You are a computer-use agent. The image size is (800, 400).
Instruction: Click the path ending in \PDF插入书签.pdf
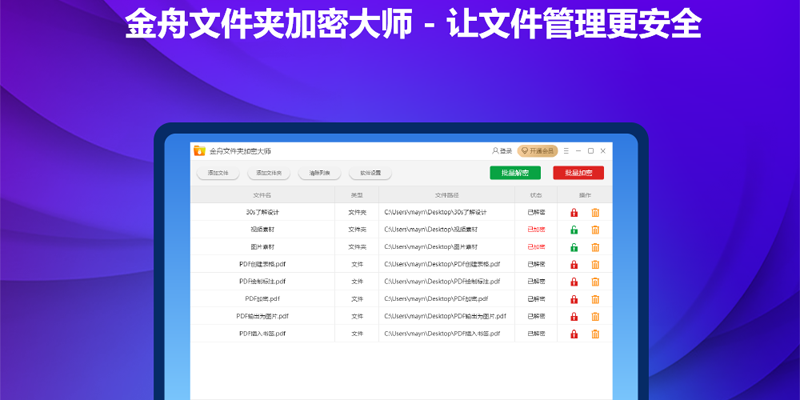[x=442, y=334]
